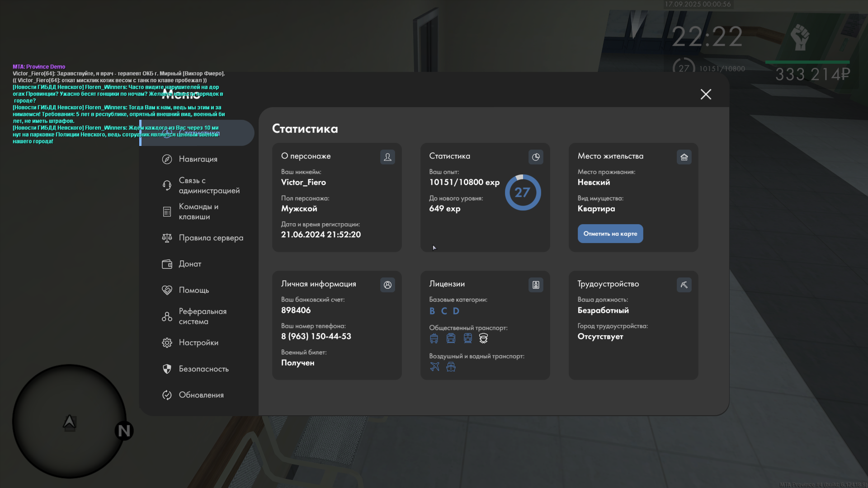The width and height of the screenshot is (868, 488).
Task: Open the Безопасность section
Action: [x=203, y=369]
